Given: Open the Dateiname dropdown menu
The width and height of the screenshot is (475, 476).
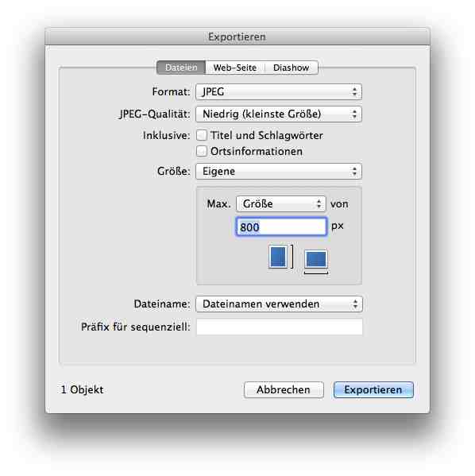Looking at the screenshot, I should pyautogui.click(x=280, y=304).
